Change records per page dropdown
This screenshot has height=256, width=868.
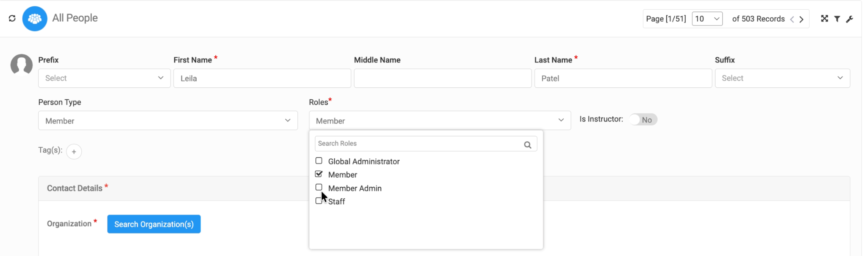[x=707, y=19]
